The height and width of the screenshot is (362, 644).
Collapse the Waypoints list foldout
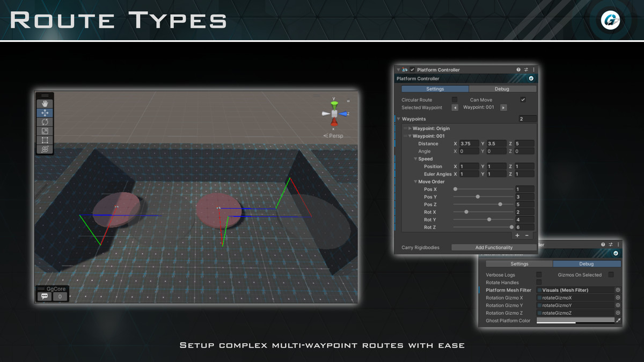(399, 119)
